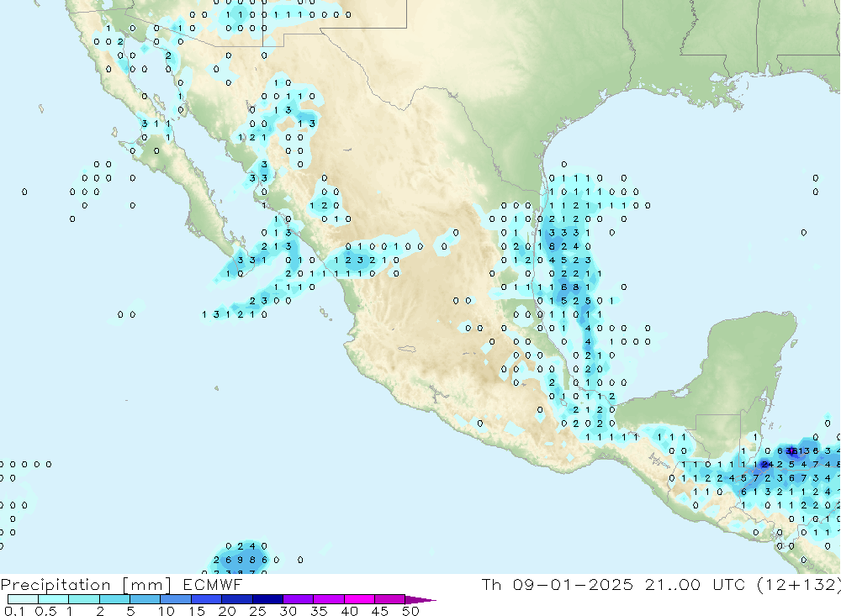Pick the 2–5 mm legend color swatch

pyautogui.click(x=114, y=600)
